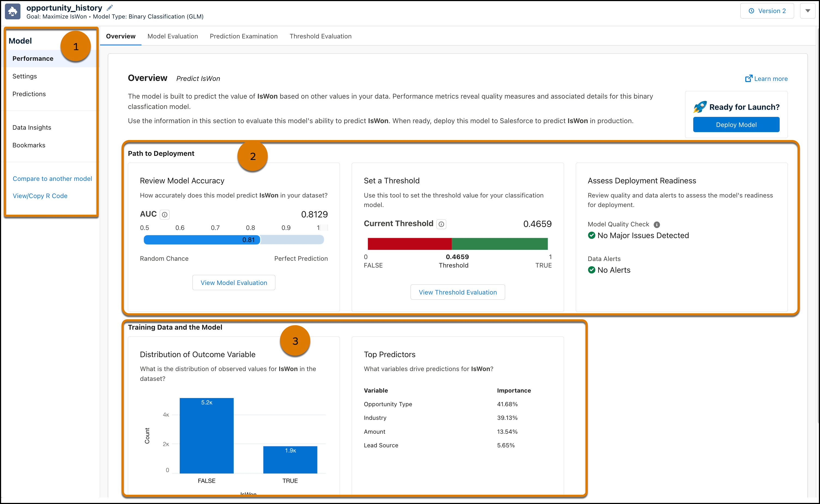The width and height of the screenshot is (820, 504).
Task: Click the FALSE bar in the outcome distribution chart
Action: 207,435
